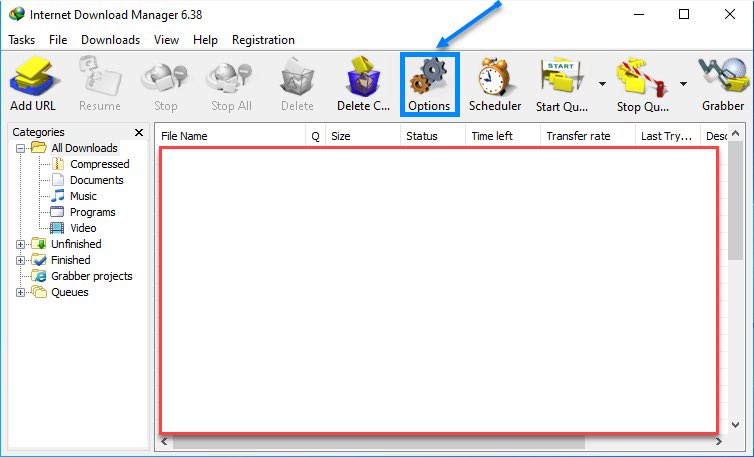Maximize the Internet Download Manager window
This screenshot has height=457, width=754.
pyautogui.click(x=684, y=14)
